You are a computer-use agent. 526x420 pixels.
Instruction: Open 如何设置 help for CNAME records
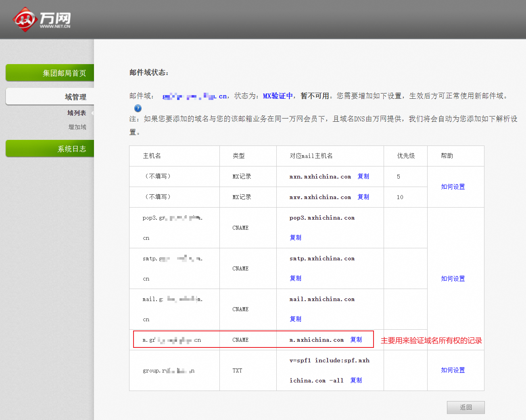point(453,279)
